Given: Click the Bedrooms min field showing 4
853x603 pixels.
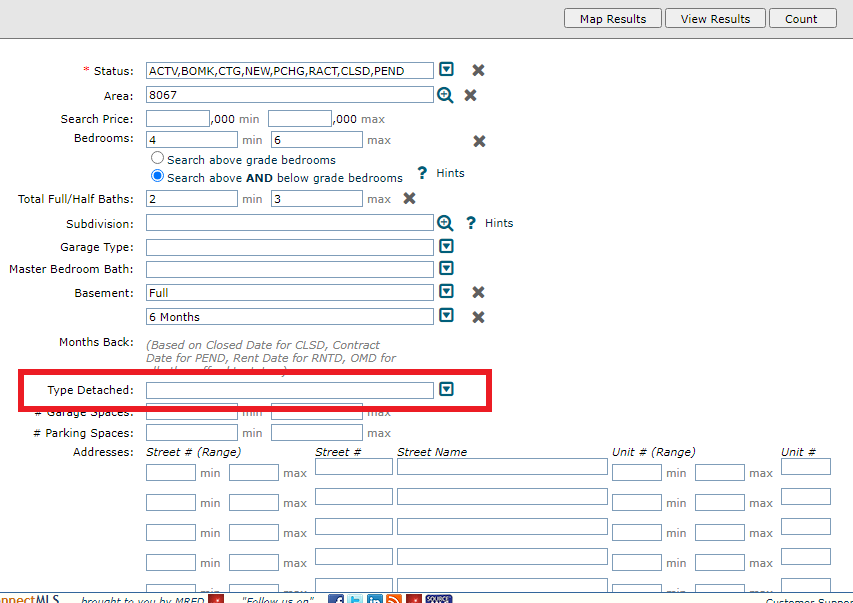Looking at the screenshot, I should (191, 140).
